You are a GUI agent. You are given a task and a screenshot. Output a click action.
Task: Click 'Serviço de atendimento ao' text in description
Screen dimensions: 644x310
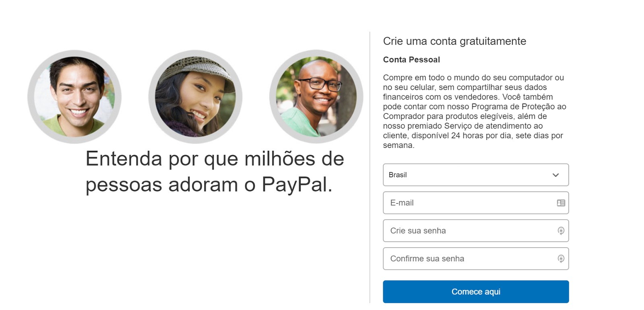pyautogui.click(x=493, y=126)
